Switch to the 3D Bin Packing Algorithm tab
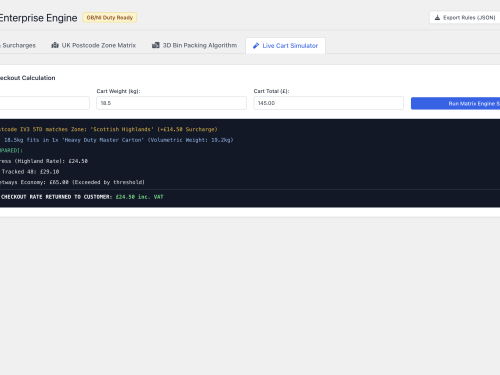The image size is (500, 375). [x=194, y=45]
